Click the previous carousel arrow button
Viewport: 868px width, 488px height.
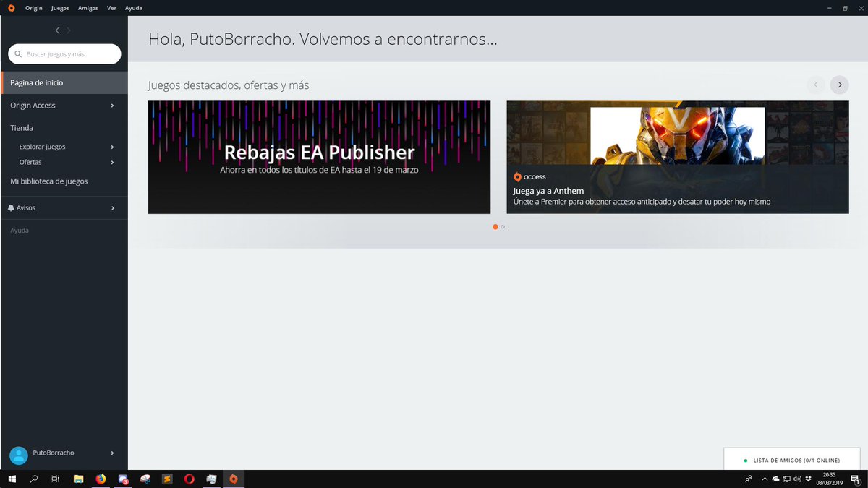816,85
